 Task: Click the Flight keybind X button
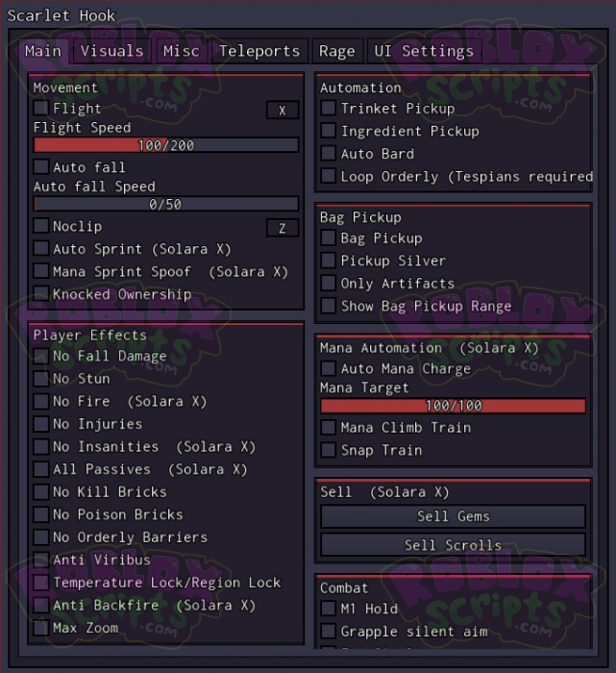pos(283,111)
